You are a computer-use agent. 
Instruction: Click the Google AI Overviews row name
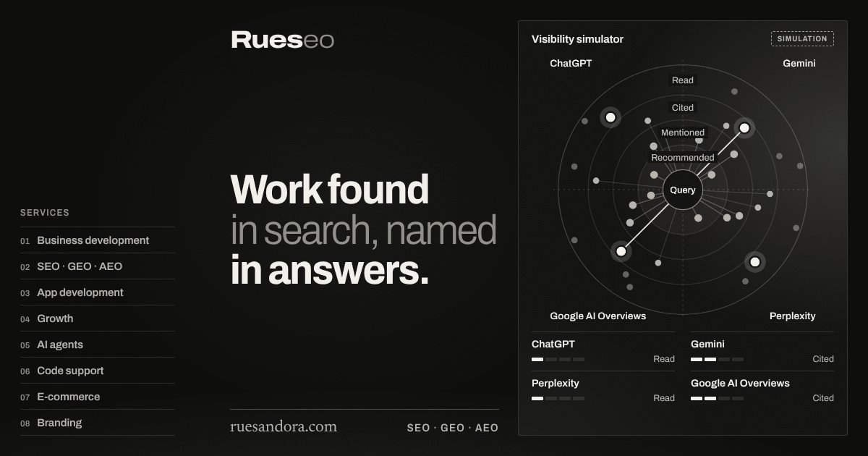pos(740,384)
